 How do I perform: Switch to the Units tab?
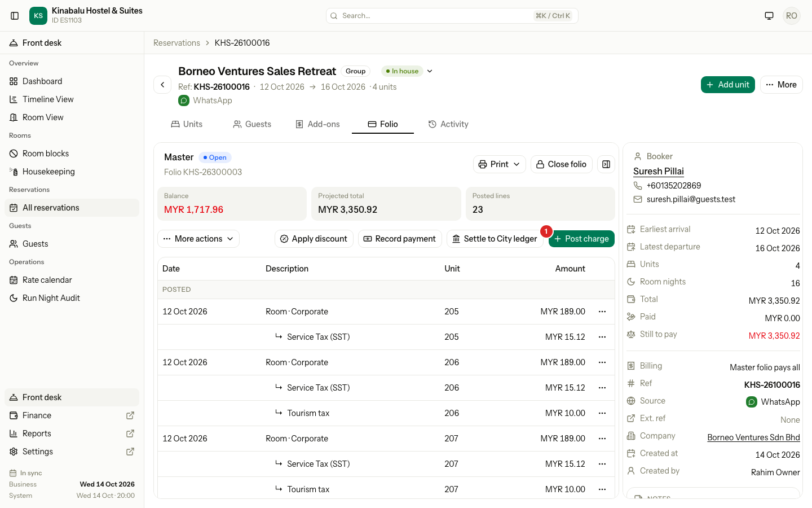pyautogui.click(x=187, y=124)
